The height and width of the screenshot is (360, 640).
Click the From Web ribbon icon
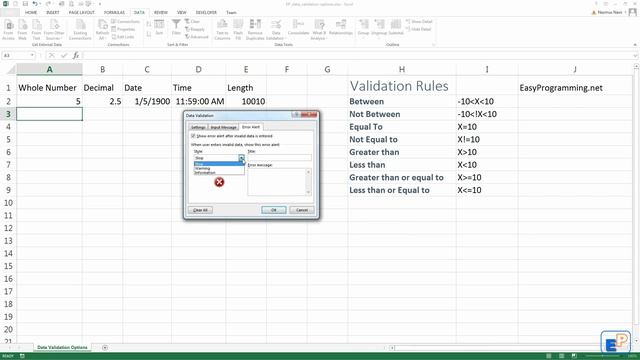pyautogui.click(x=22, y=29)
